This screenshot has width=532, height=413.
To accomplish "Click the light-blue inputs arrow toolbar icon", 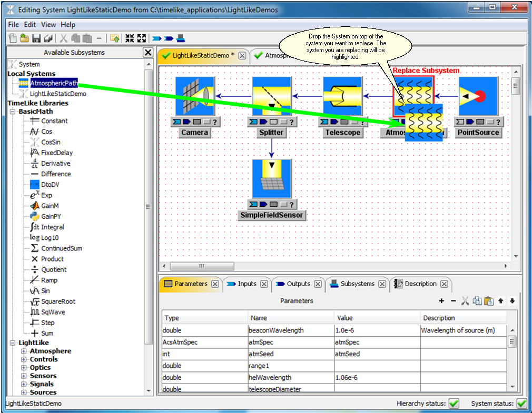I will click(157, 38).
